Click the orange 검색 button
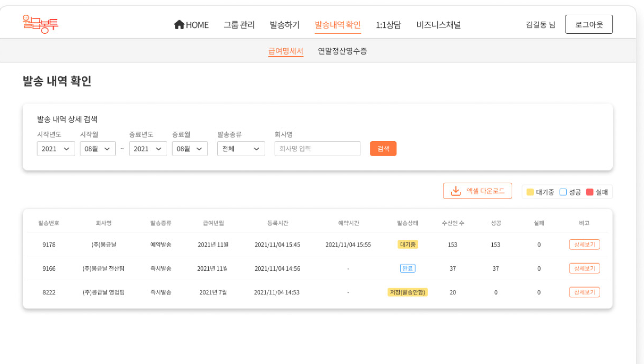644x364 pixels. coord(383,149)
